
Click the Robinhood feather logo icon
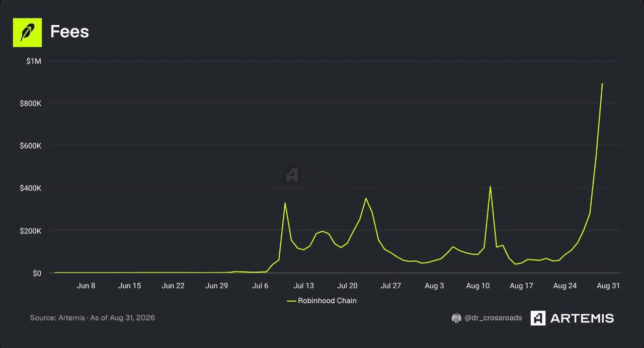pos(27,32)
